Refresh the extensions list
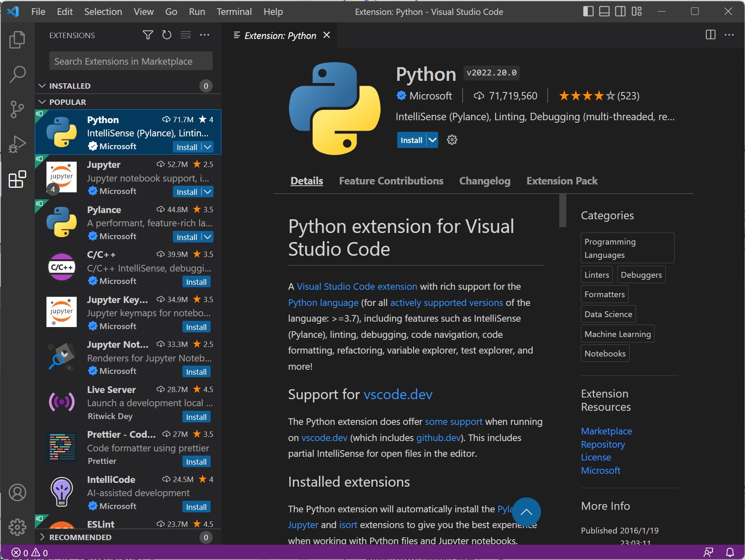745x560 pixels. click(x=167, y=35)
